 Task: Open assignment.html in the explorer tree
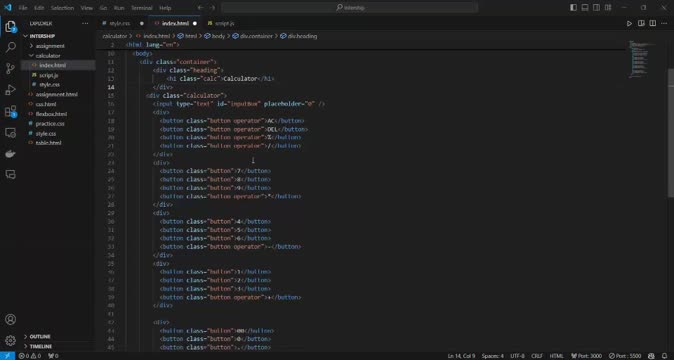click(57, 95)
